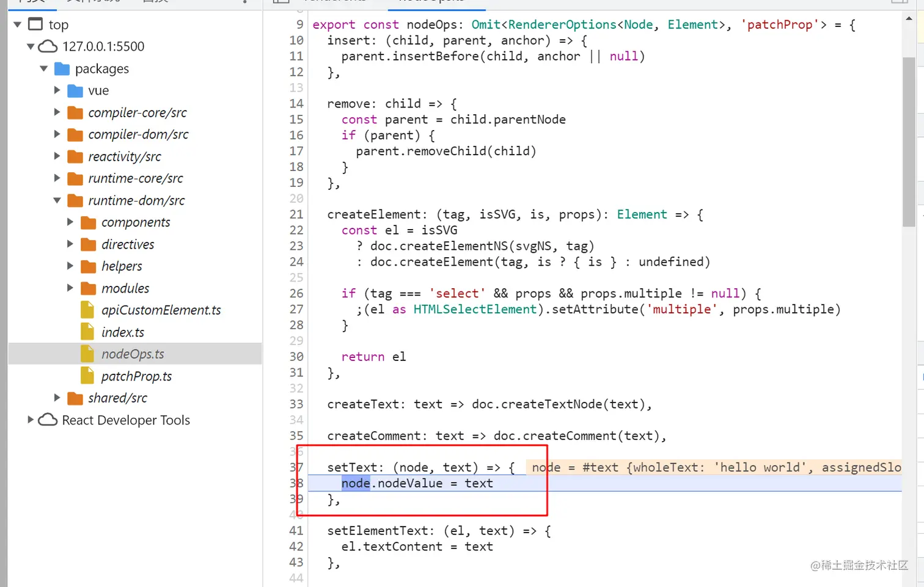
Task: Set a breakpoint on line number 11
Action: coord(296,56)
